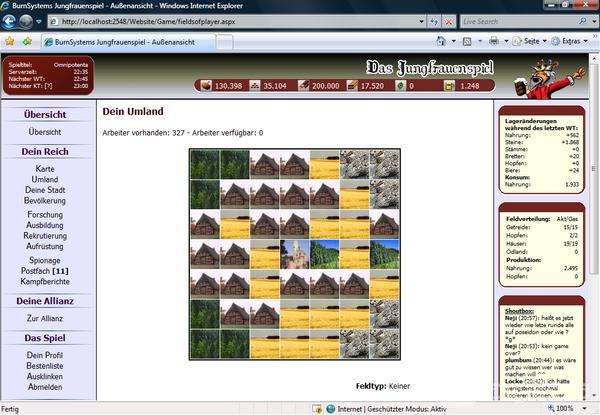Click the Live Search magnifier icon
Viewport: 600px width, 415px height.
(582, 21)
